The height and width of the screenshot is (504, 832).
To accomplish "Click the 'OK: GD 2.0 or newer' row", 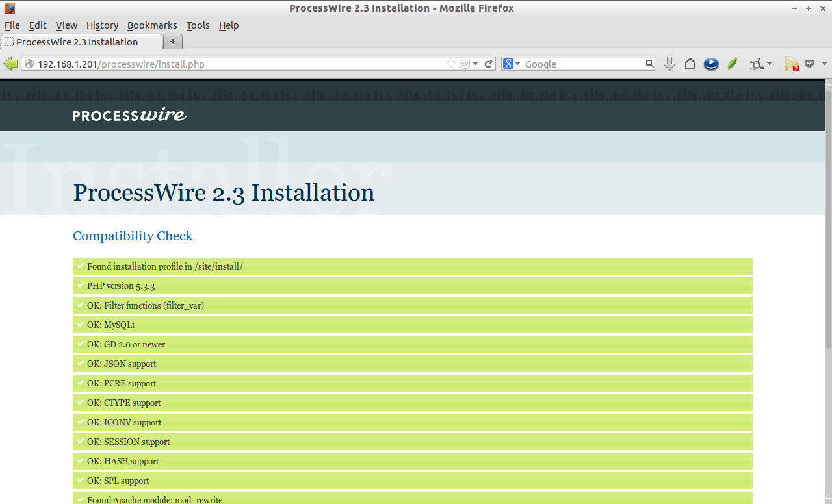I will click(413, 344).
